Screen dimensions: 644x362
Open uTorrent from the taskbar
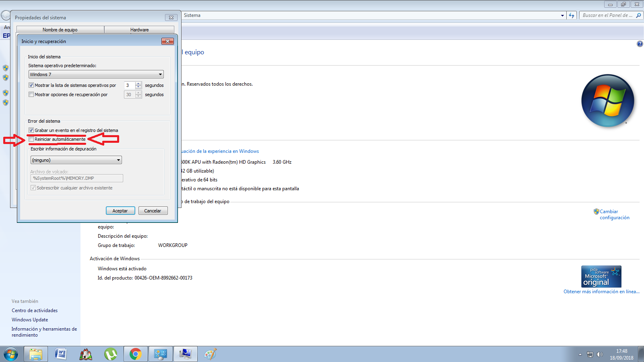[111, 354]
